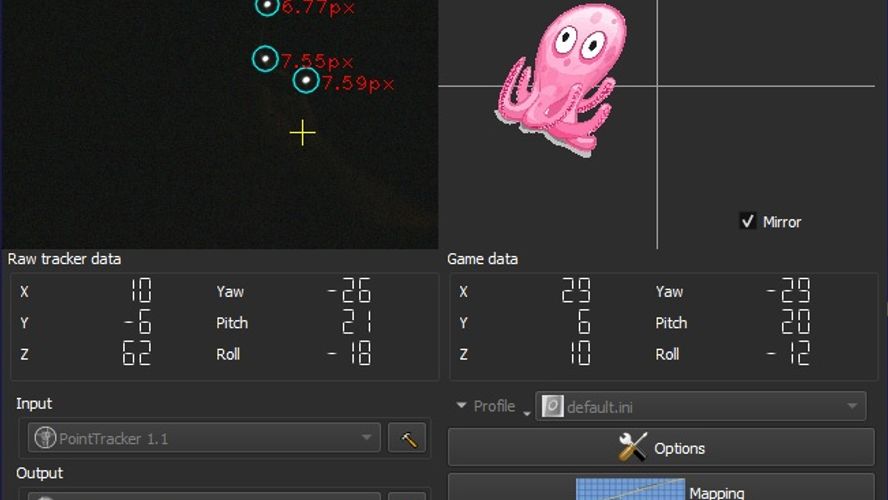Expand the Profile menu arrow

click(461, 406)
